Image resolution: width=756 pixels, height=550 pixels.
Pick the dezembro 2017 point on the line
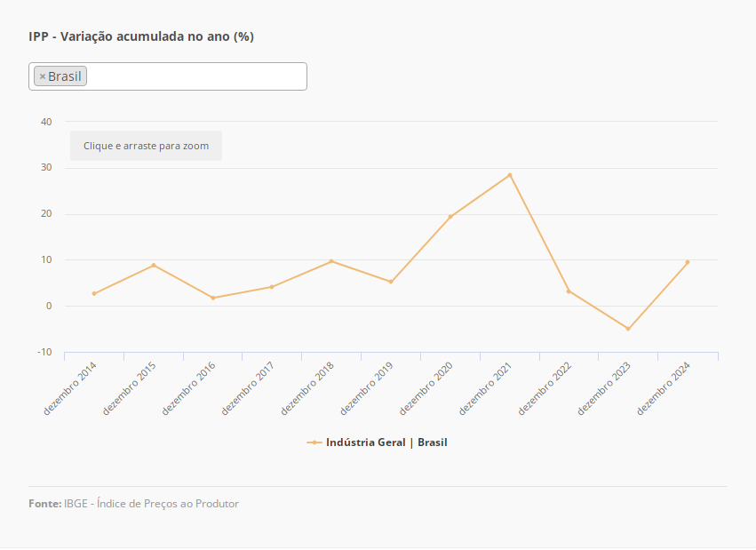click(272, 287)
